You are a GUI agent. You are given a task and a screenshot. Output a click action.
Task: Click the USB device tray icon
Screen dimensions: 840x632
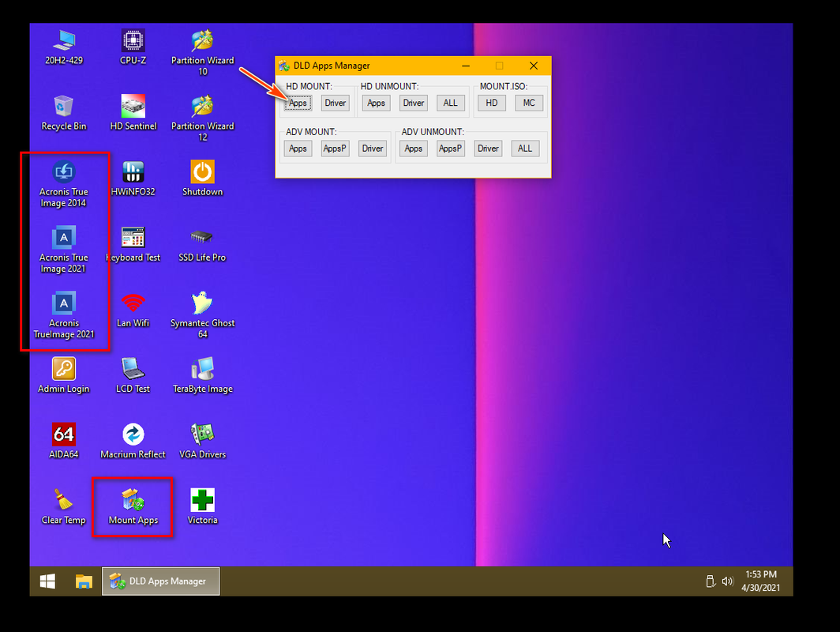(711, 581)
